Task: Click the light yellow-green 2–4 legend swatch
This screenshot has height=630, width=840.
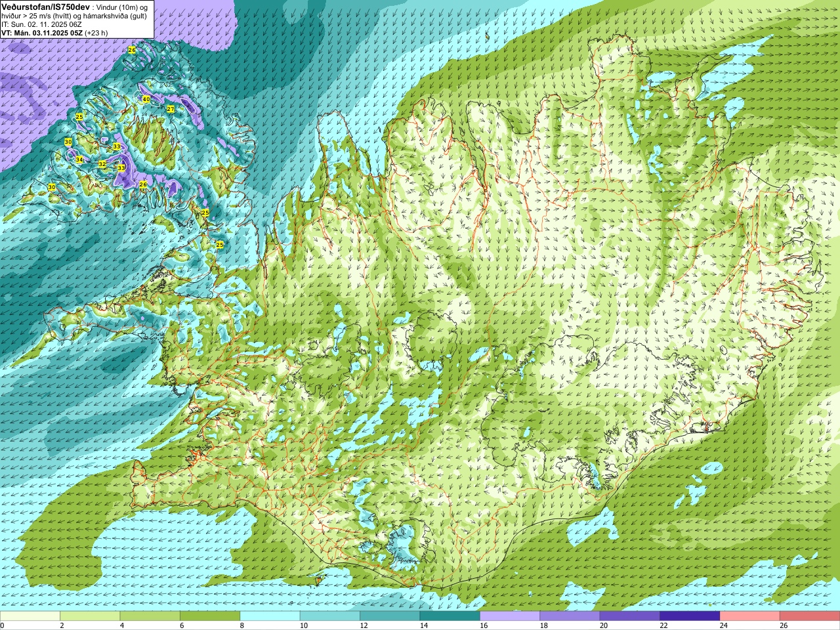Action: [x=90, y=616]
